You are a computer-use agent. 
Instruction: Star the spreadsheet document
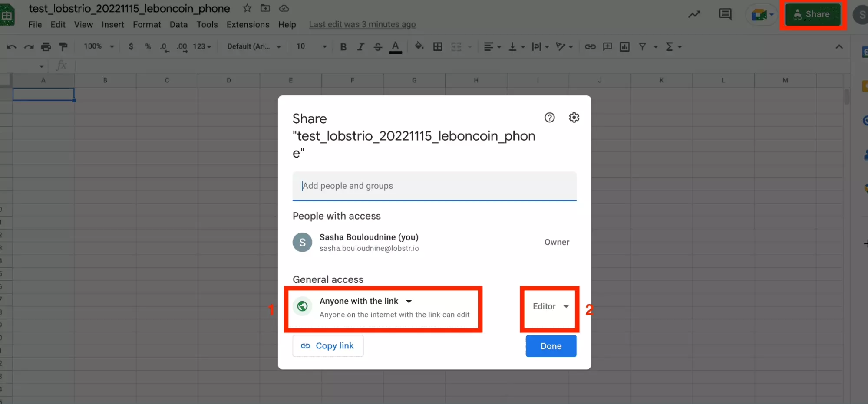point(247,8)
